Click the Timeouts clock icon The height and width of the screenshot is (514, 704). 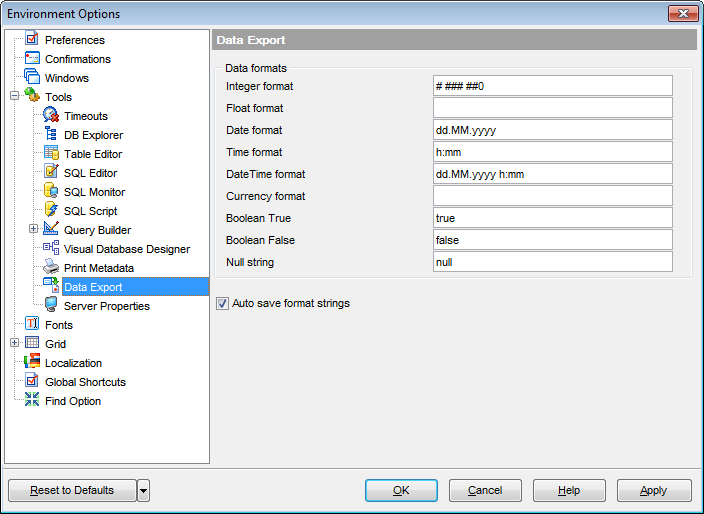click(51, 116)
